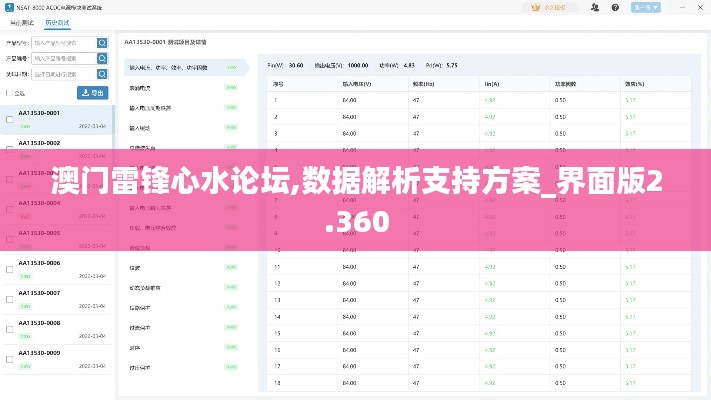Viewport: 711px width, 400px height.
Task: Click search icon beside test date field
Action: 102,74
